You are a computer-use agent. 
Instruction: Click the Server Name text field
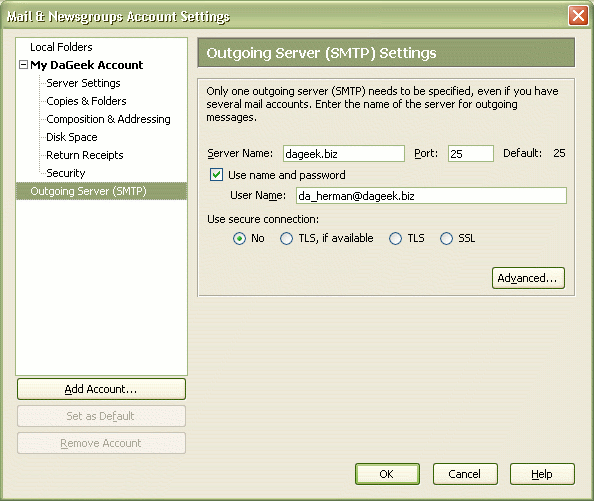click(344, 153)
